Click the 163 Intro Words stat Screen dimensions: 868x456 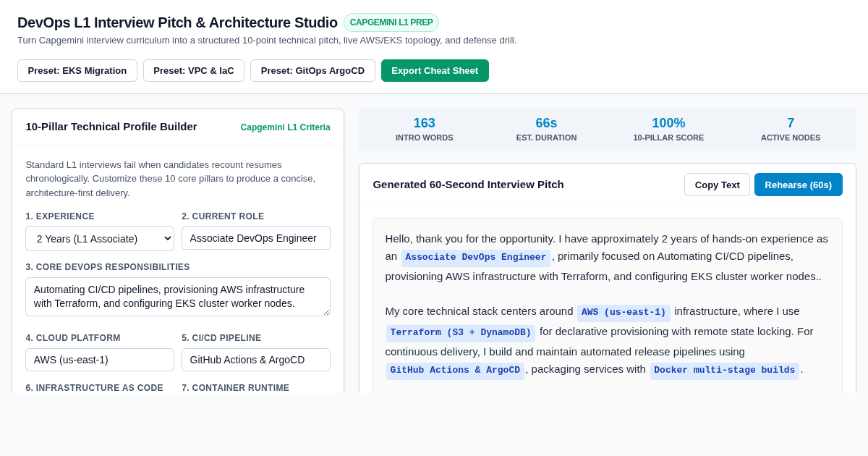(425, 129)
